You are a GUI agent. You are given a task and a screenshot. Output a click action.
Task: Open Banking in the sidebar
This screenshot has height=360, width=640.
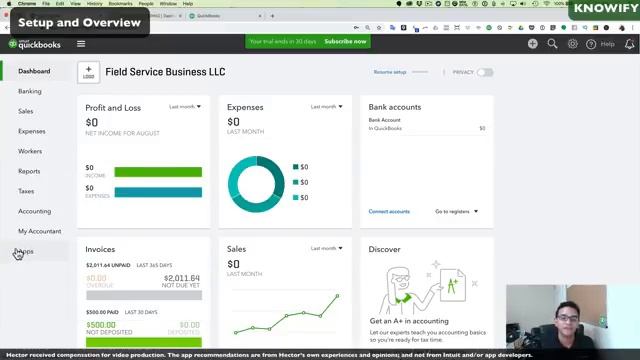coord(30,91)
